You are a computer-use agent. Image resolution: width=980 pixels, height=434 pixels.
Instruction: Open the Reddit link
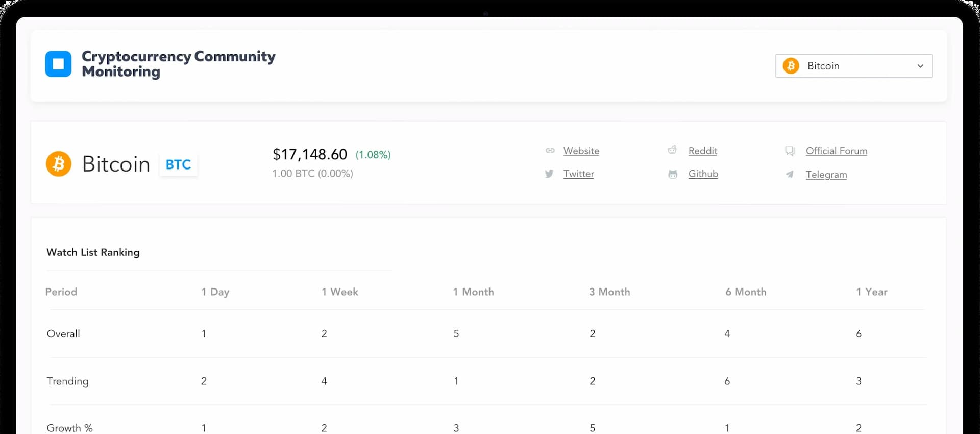[702, 151]
